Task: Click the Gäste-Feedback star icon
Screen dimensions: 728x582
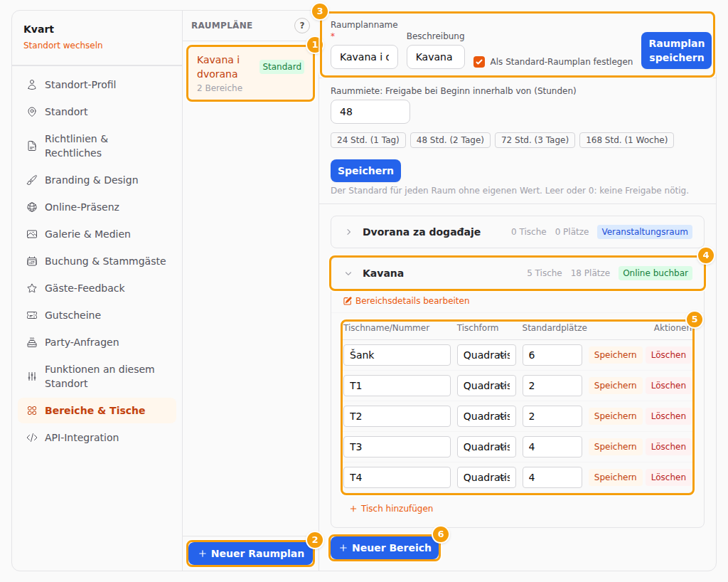Action: [31, 288]
